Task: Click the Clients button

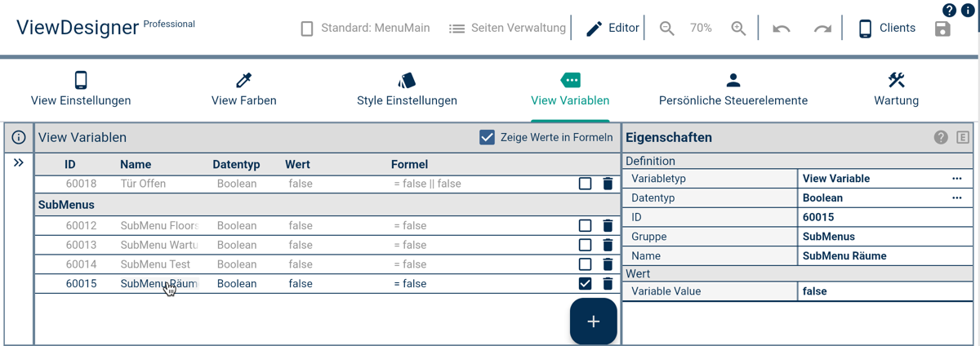Action: tap(886, 29)
